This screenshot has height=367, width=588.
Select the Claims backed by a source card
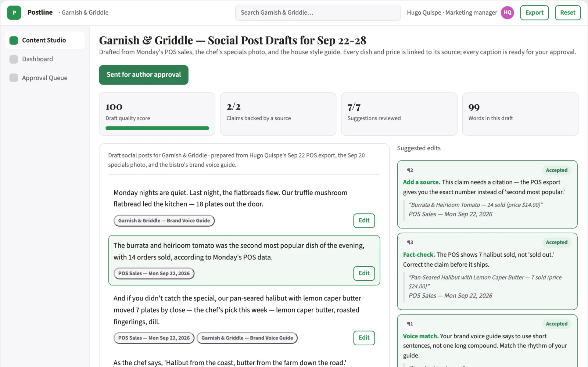tap(278, 114)
